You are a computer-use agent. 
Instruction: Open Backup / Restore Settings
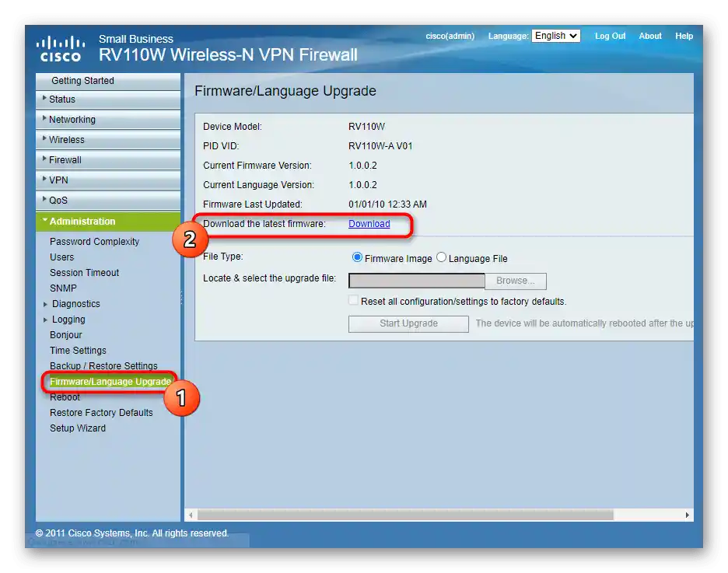point(103,366)
